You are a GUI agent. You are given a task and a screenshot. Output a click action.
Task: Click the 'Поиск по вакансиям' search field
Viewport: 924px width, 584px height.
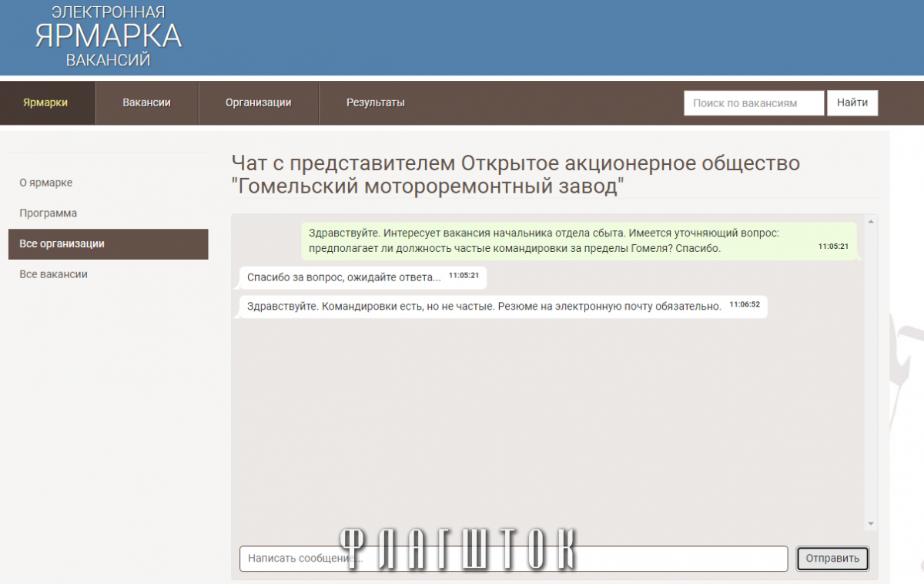click(754, 102)
